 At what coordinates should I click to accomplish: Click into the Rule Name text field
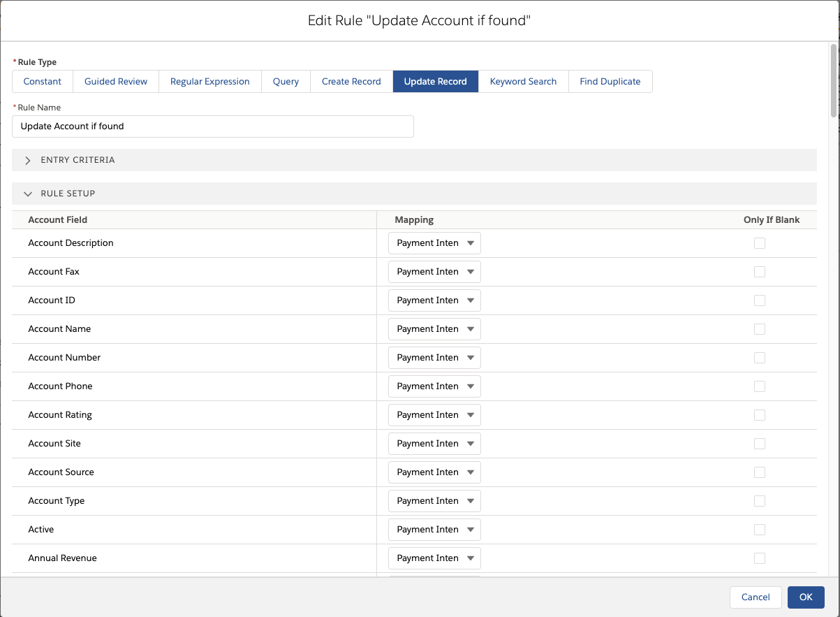coord(213,126)
